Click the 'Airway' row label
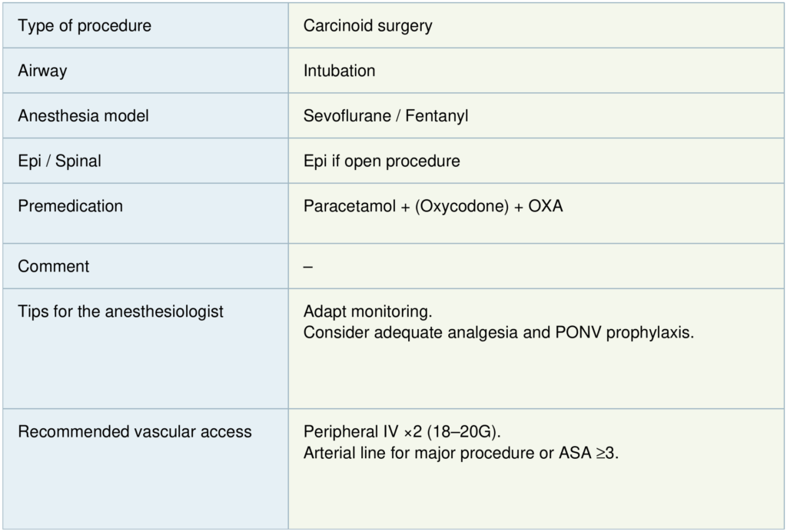Viewport: 787px width, 532px height. click(42, 71)
